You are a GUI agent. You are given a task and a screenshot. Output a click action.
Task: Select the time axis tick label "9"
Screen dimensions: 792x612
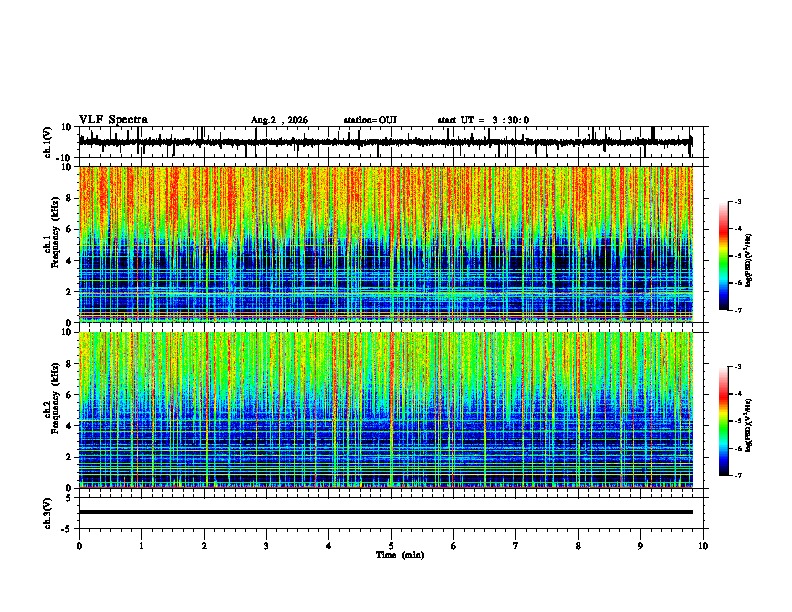(640, 546)
